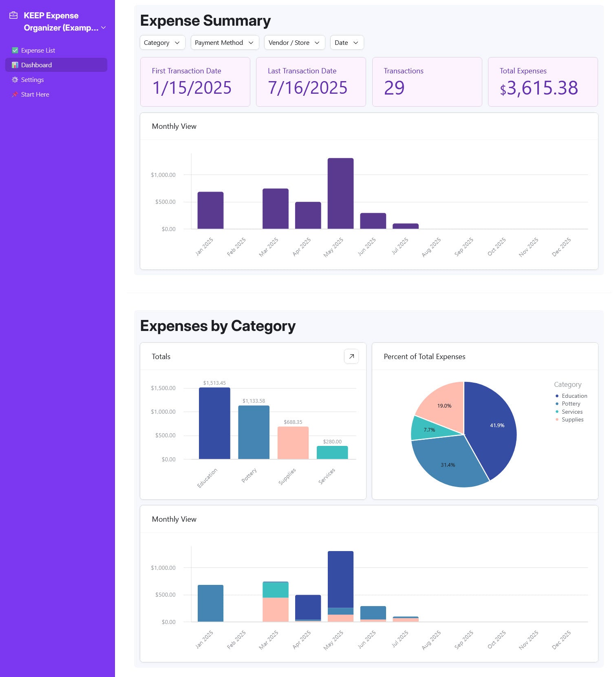Click the Total Expenses summary card
Image resolution: width=616 pixels, height=677 pixels.
click(542, 82)
